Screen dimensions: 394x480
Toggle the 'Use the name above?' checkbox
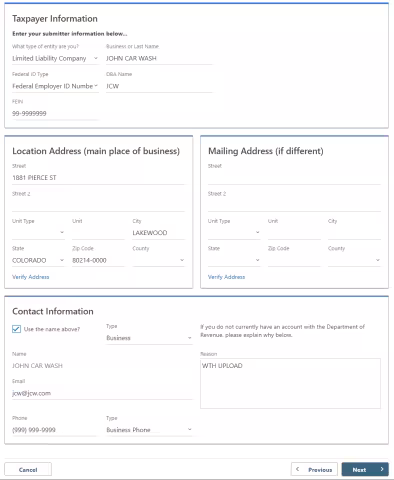[x=16, y=329]
